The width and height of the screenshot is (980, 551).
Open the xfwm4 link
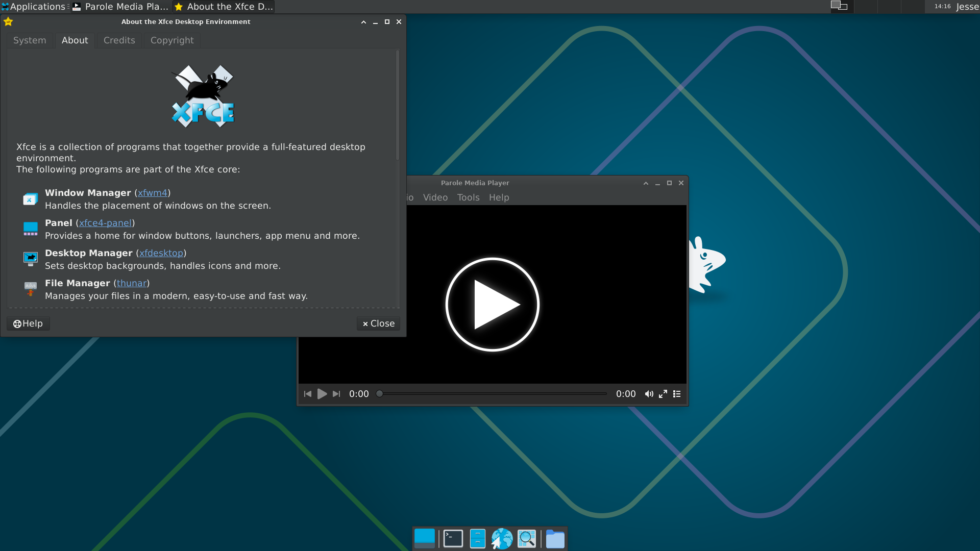click(x=153, y=193)
